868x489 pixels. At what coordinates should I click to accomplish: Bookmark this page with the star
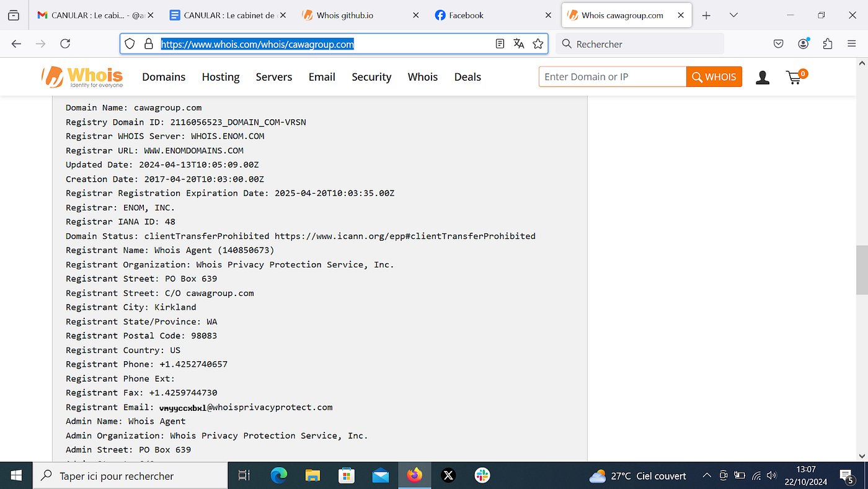(538, 44)
